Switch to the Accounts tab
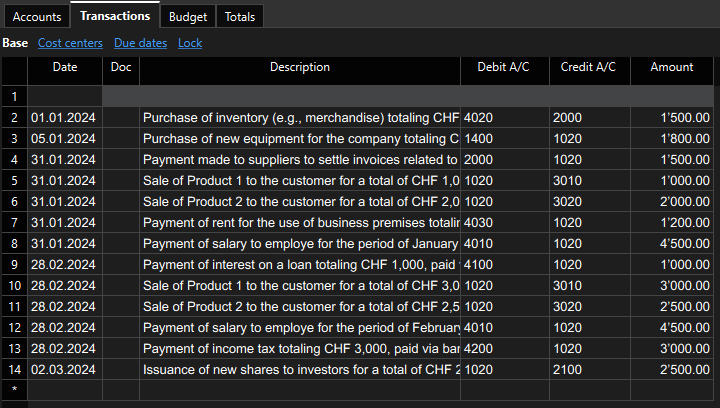Viewport: 720px width, 408px height. 37,17
